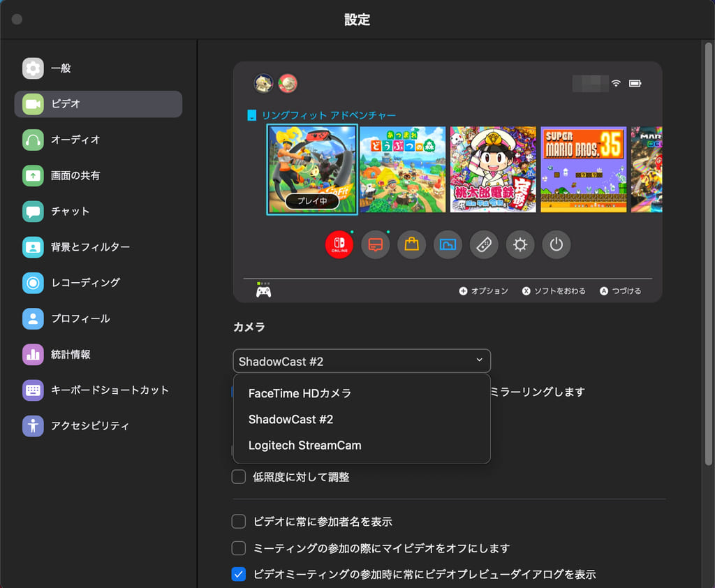Screen dimensions: 715x588
Task: Click the Super Mario Bros. 35 thumbnail
Action: (x=584, y=169)
